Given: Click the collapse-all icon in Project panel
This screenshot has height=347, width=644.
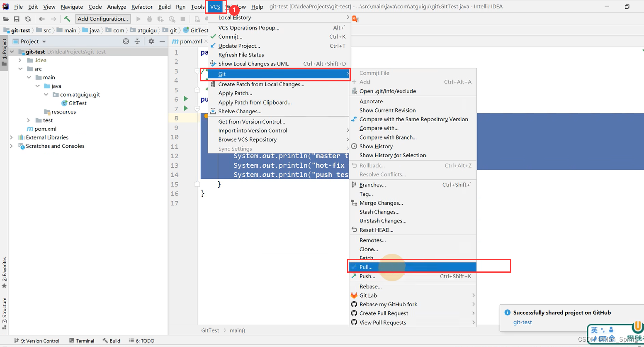Looking at the screenshot, I should click(137, 41).
